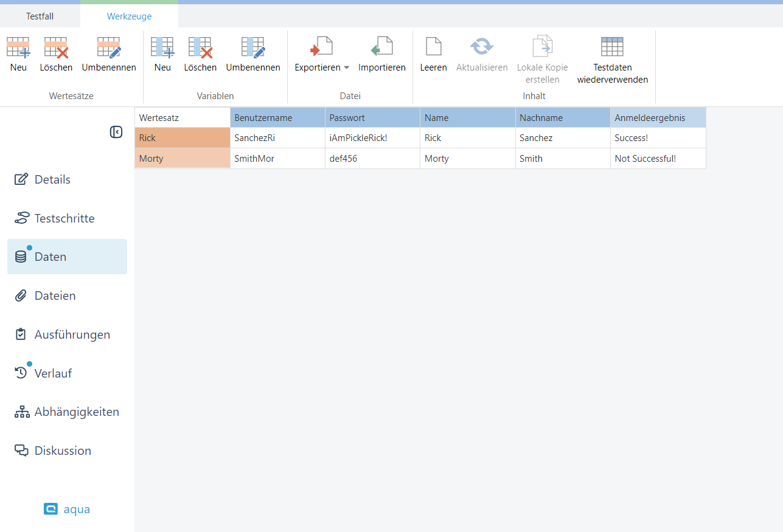Open the Abhängigkeiten section
Viewport: 783px width, 532px height.
(x=77, y=412)
